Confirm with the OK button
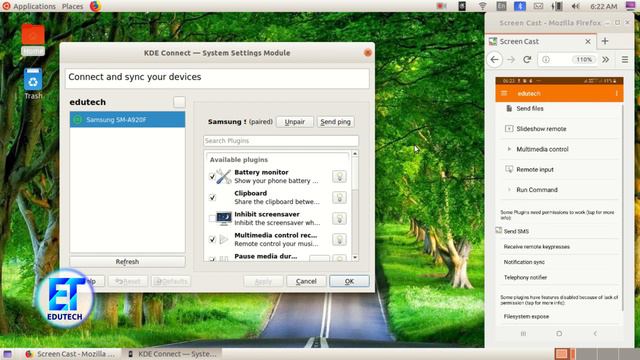The width and height of the screenshot is (640, 360). coord(349,281)
